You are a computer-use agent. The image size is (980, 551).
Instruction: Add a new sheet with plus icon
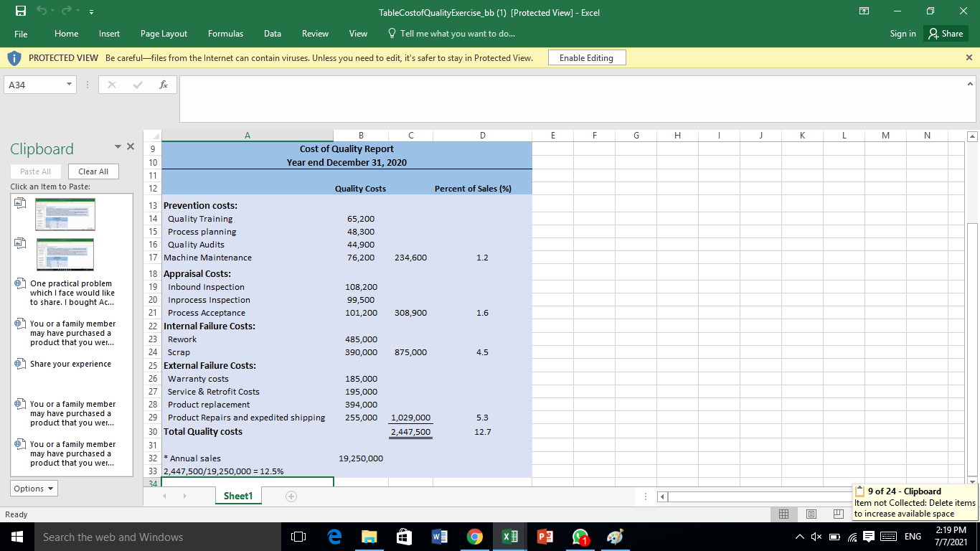pos(291,496)
